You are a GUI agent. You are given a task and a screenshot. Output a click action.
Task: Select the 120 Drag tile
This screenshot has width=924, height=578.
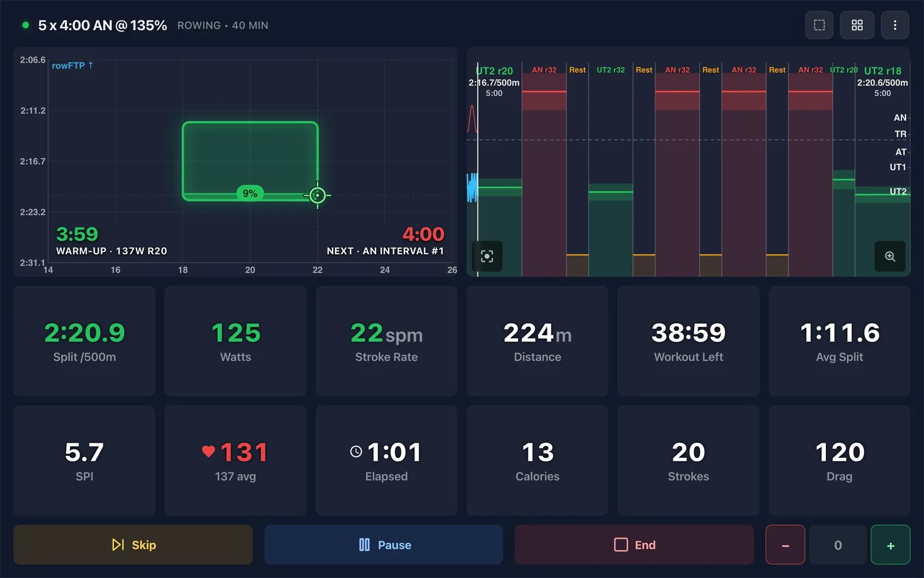[x=839, y=460]
